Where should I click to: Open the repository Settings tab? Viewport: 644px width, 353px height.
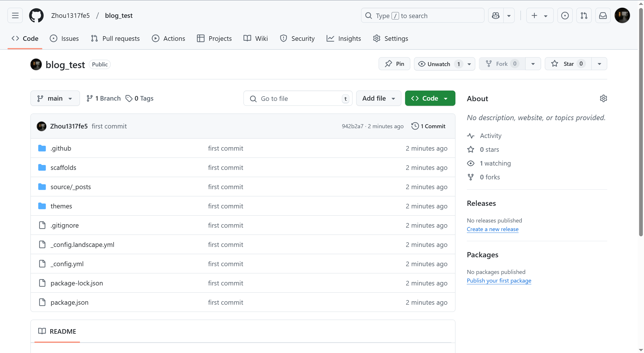(x=390, y=39)
